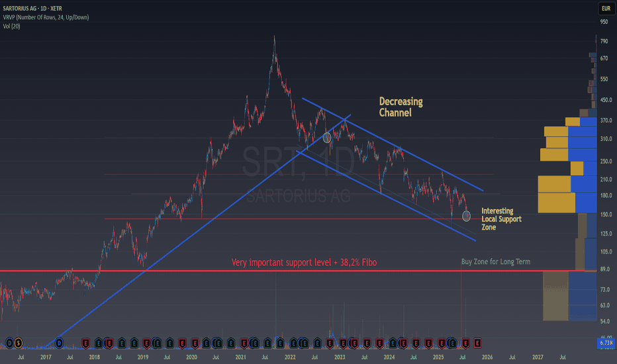The image size is (617, 364).
Task: Click the 670 price axis label
Action: [604, 58]
